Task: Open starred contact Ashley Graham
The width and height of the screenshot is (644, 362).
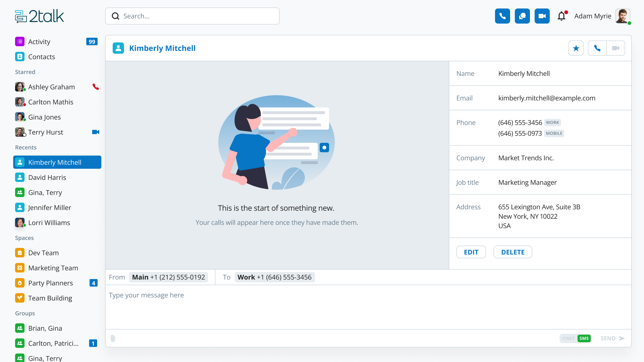Action: (57, 87)
